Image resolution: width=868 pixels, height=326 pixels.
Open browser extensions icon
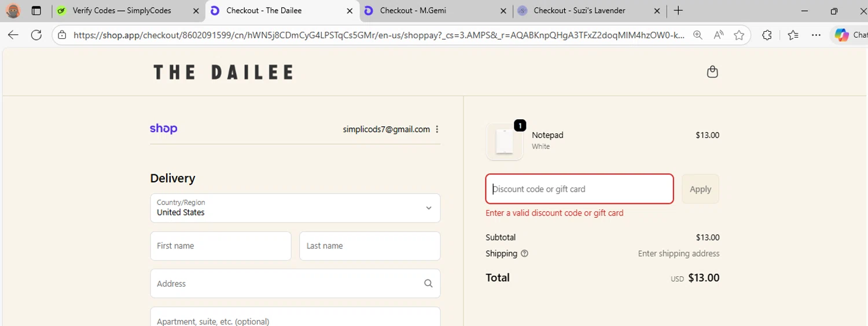point(767,35)
